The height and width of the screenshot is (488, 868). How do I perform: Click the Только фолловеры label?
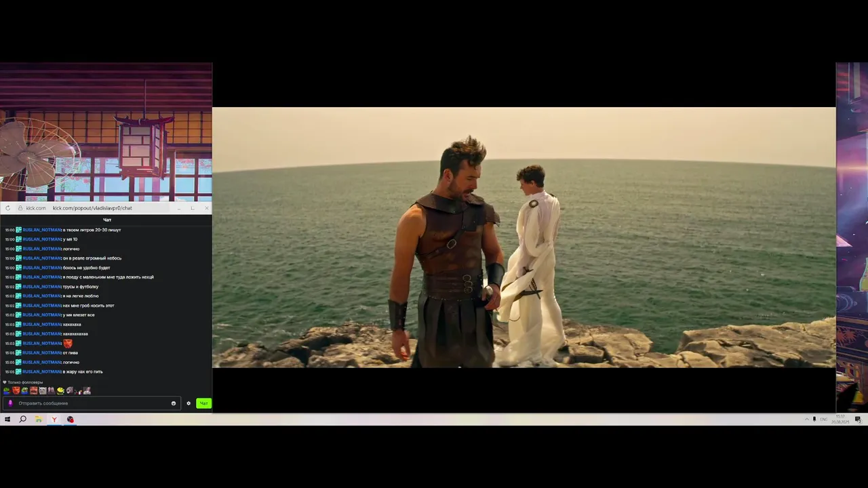coord(25,382)
